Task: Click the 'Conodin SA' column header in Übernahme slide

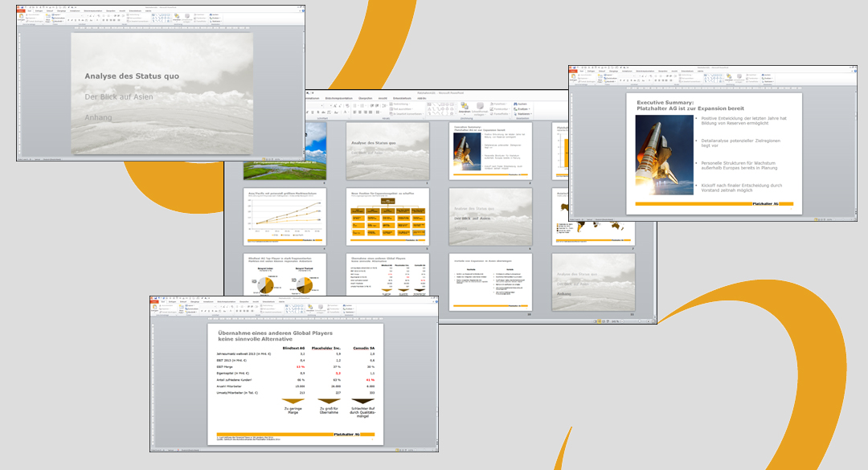Action: pyautogui.click(x=364, y=348)
